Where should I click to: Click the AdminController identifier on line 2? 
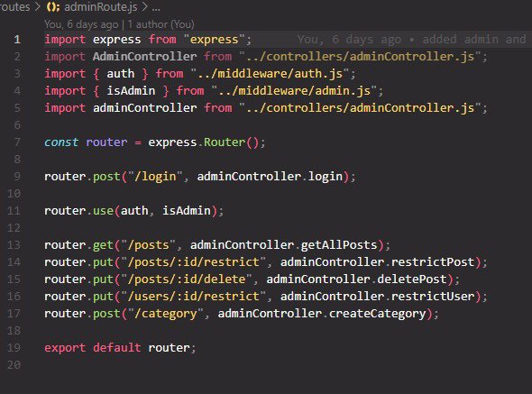coord(145,56)
